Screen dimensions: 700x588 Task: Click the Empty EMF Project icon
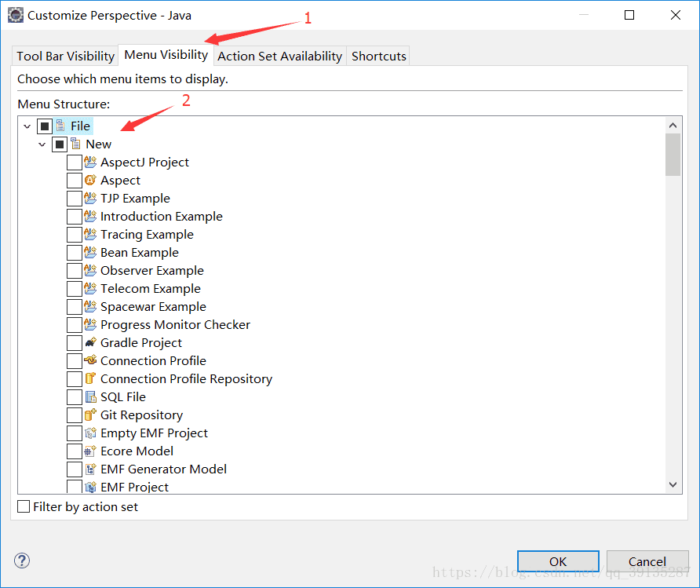90,433
